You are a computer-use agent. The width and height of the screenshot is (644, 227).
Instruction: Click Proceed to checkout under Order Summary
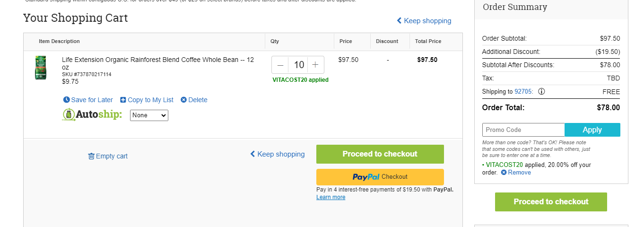tap(551, 202)
